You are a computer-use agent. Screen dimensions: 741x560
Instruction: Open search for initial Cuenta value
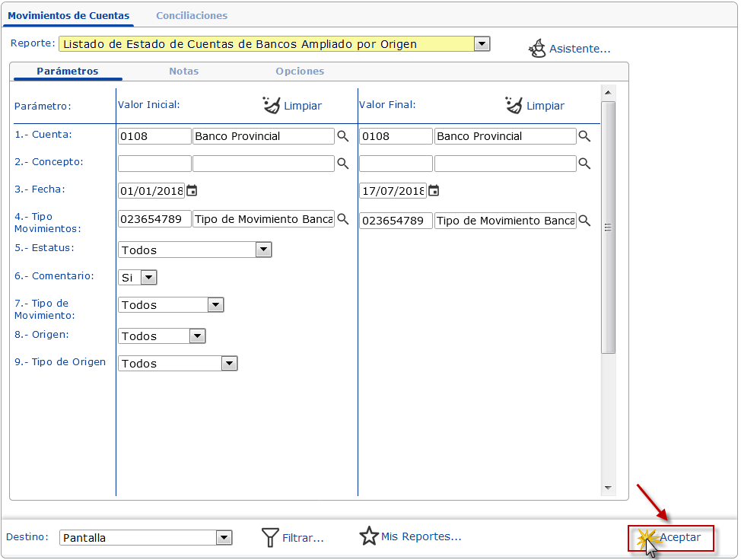tap(343, 136)
